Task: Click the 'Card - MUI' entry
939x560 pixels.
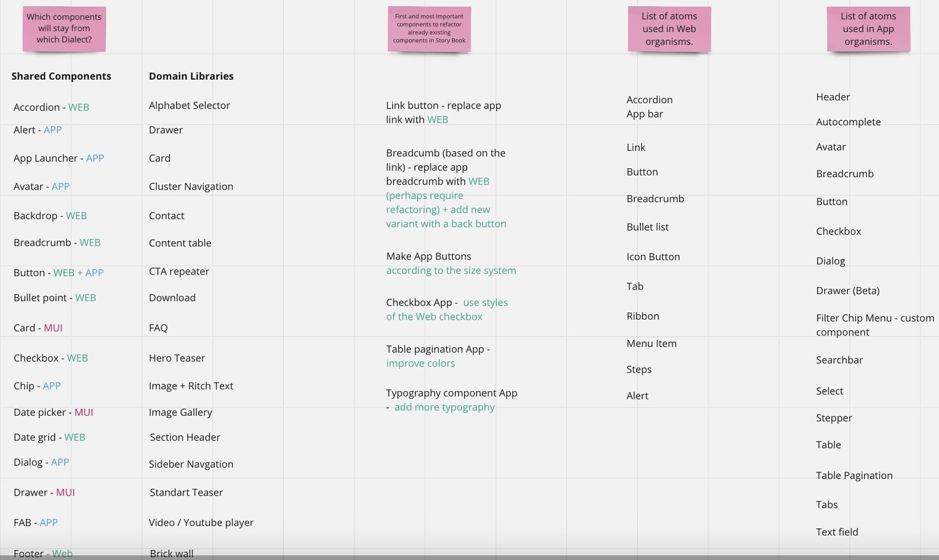Action: click(38, 328)
